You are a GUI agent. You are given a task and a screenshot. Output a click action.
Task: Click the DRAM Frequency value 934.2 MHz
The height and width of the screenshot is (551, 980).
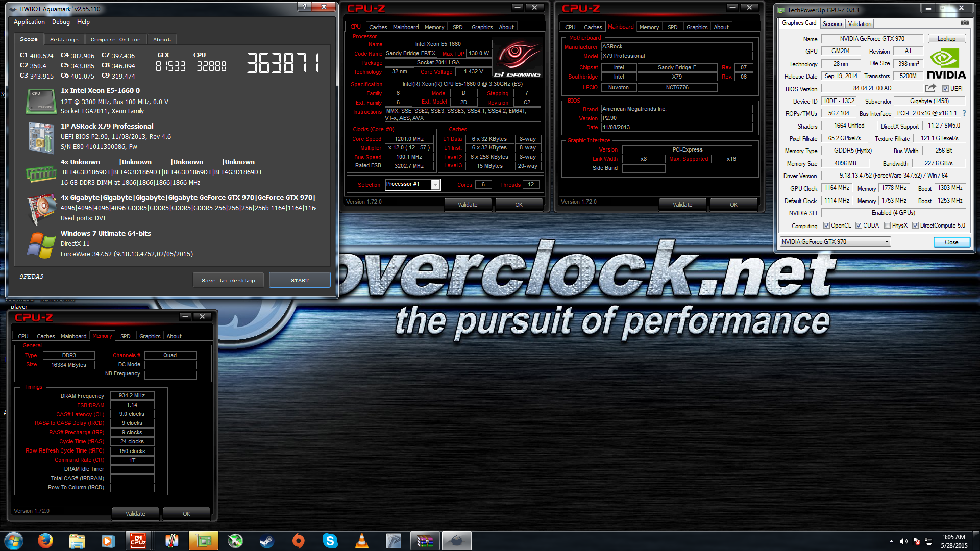point(132,396)
